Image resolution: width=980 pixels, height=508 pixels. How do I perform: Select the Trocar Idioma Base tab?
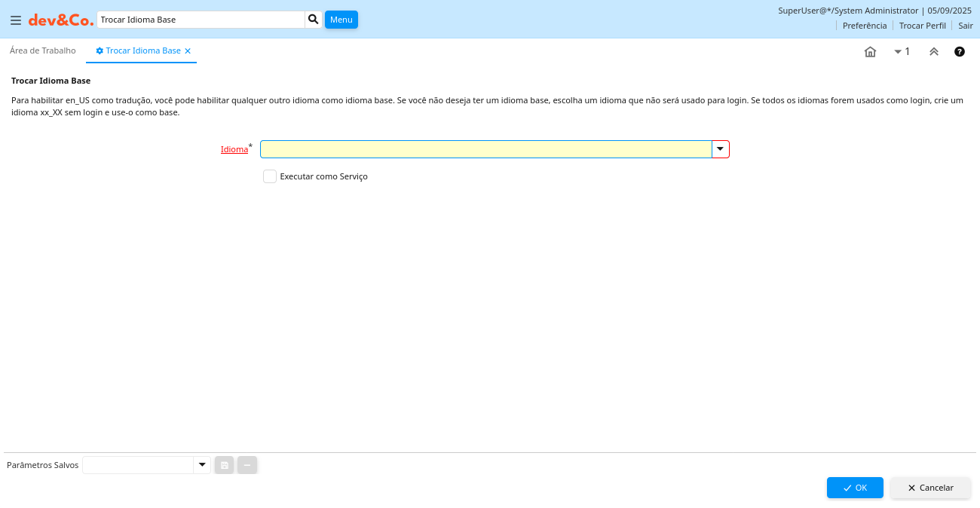click(x=142, y=50)
